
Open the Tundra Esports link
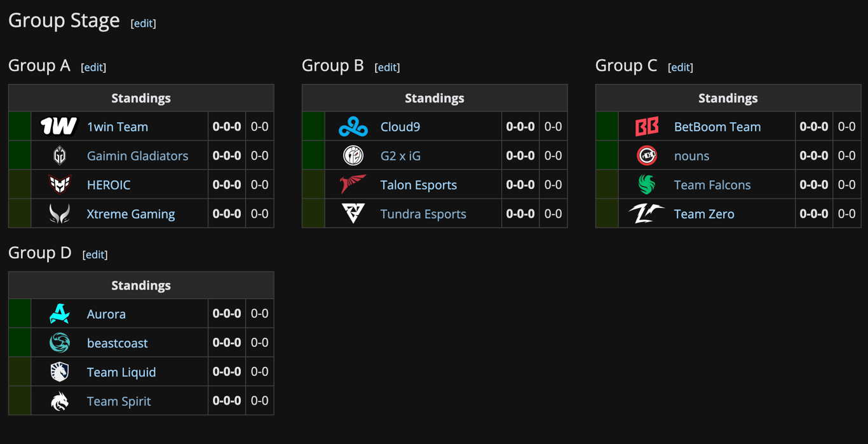[x=423, y=214]
